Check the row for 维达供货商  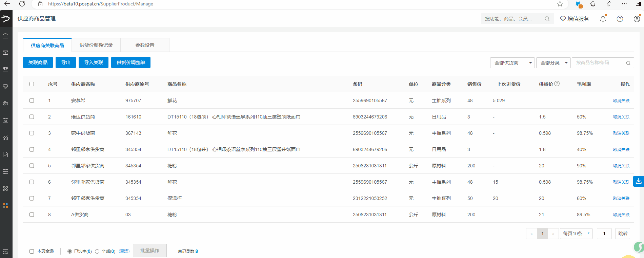pyautogui.click(x=32, y=117)
